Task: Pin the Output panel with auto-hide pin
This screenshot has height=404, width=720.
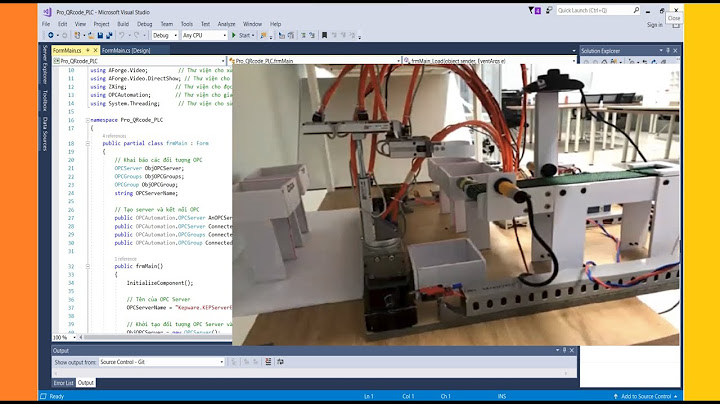Action: (564, 350)
